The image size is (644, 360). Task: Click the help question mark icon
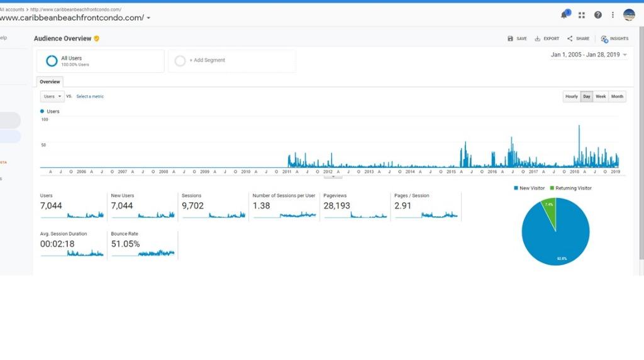point(597,15)
